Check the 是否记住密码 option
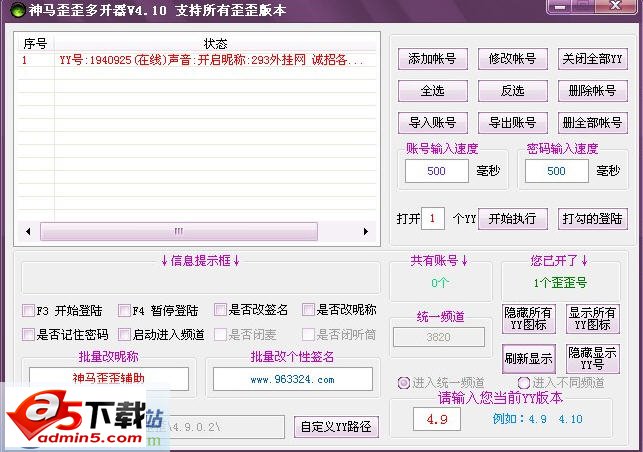The height and width of the screenshot is (452, 643). tap(28, 335)
